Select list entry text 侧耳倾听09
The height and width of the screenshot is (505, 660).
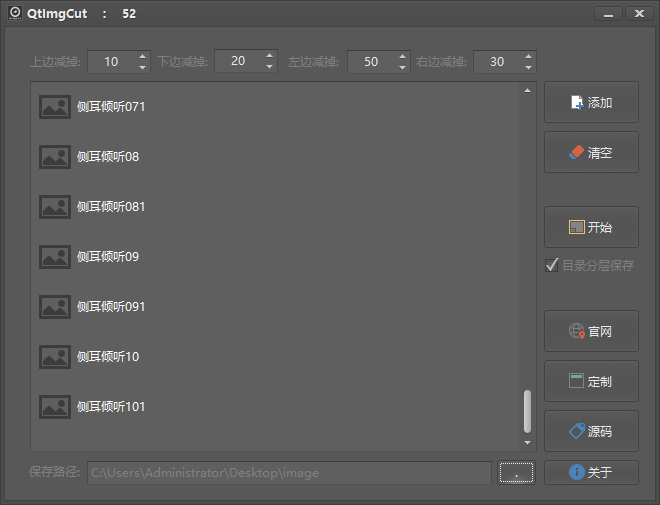point(108,257)
